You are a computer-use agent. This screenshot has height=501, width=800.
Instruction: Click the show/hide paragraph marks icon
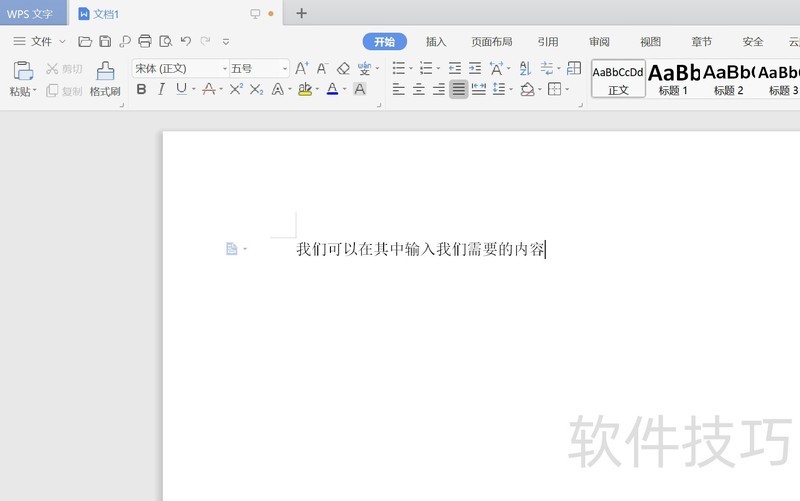[546, 68]
